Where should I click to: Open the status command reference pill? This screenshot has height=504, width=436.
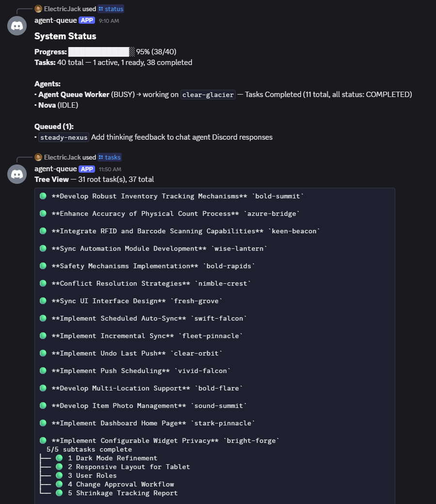click(x=110, y=8)
